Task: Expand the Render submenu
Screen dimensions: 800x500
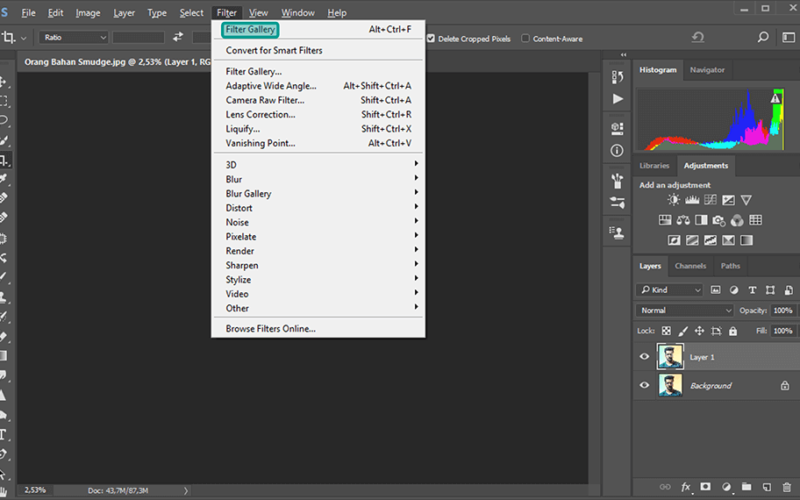Action: click(320, 251)
